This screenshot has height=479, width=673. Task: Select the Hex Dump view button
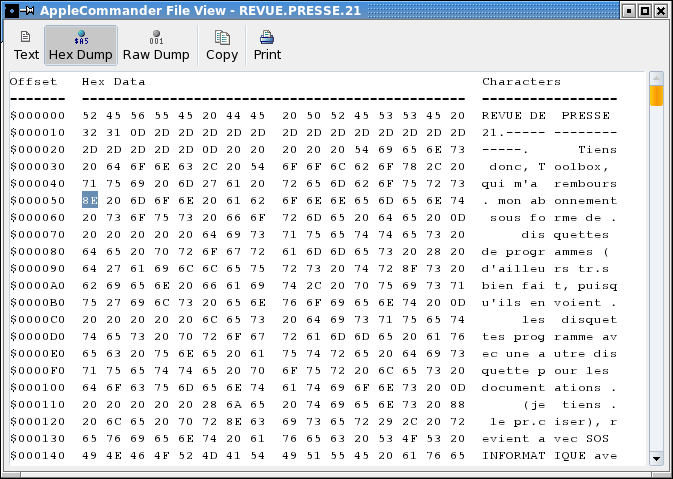point(81,45)
